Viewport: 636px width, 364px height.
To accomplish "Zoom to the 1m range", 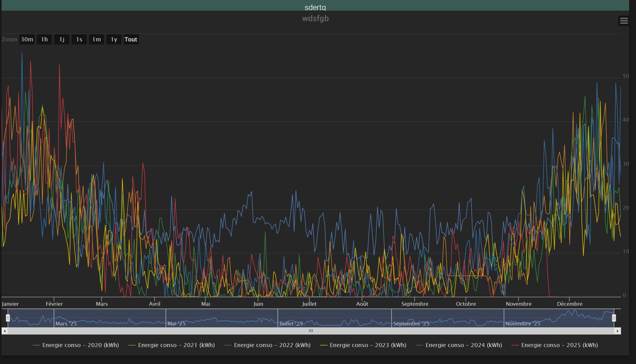I will (x=96, y=39).
